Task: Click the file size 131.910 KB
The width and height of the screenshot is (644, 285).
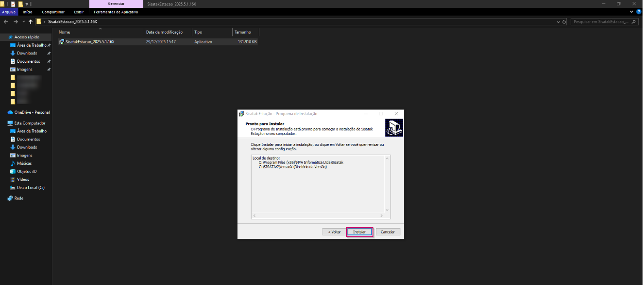Action: point(247,42)
